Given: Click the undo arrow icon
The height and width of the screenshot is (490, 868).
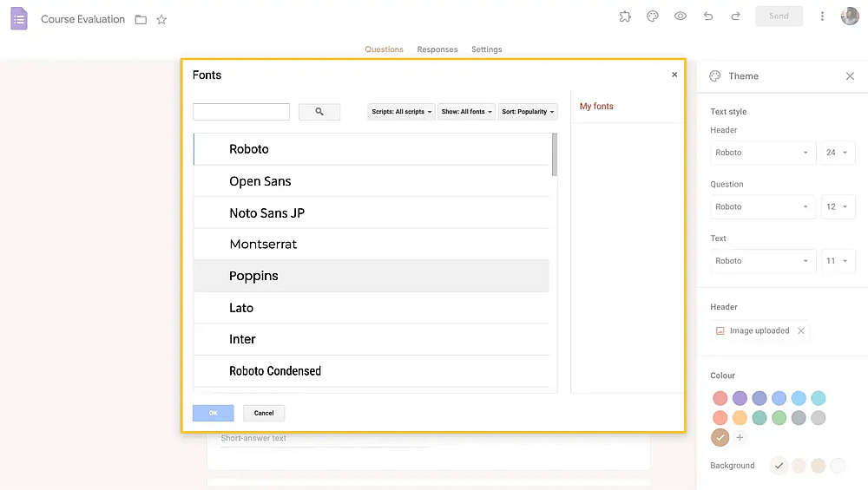Looking at the screenshot, I should 708,16.
